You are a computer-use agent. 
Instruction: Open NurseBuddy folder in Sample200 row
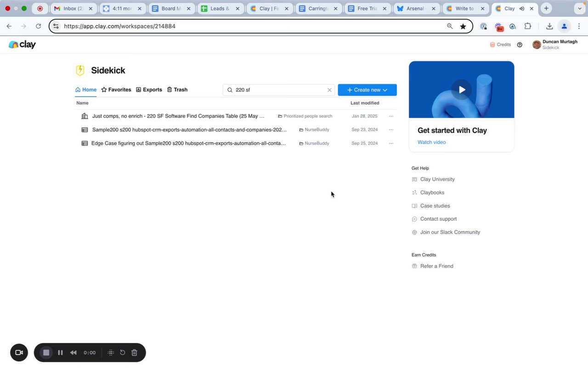[314, 130]
